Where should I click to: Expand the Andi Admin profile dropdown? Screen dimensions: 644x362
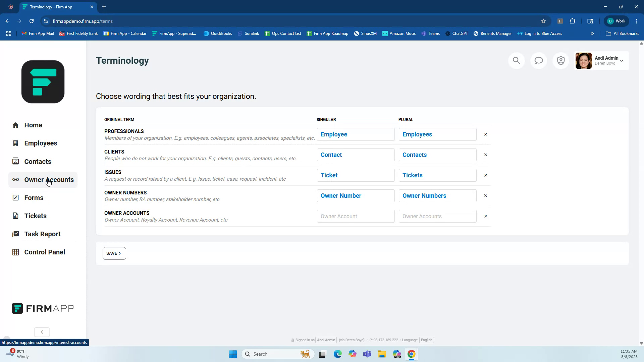(x=622, y=61)
